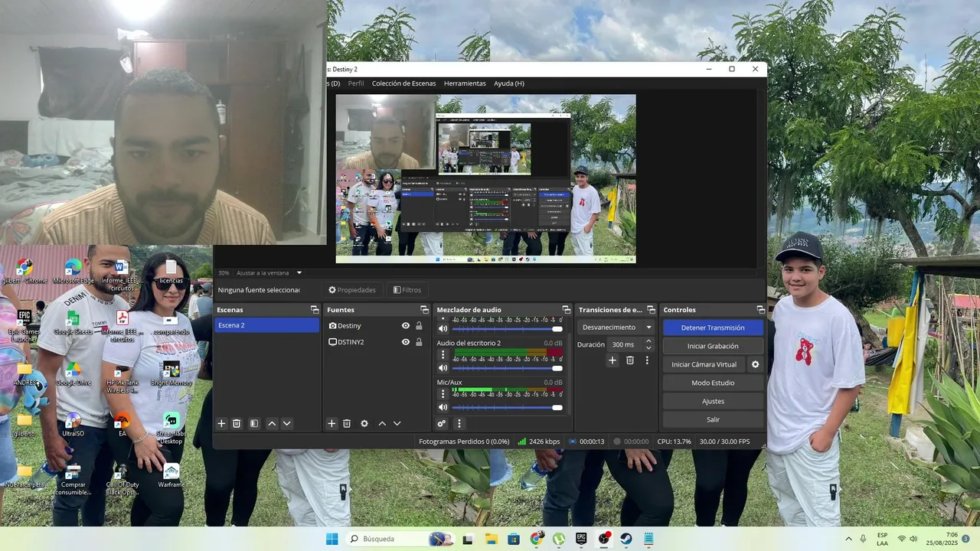Mute Mic/Aux speaker icon

[x=443, y=408]
